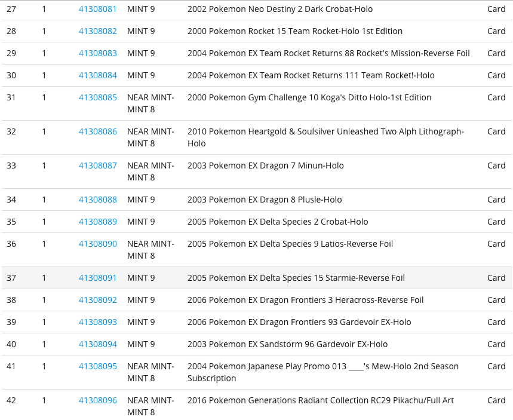
Task: Click the Card type cell in row 35
Action: pyautogui.click(x=496, y=222)
